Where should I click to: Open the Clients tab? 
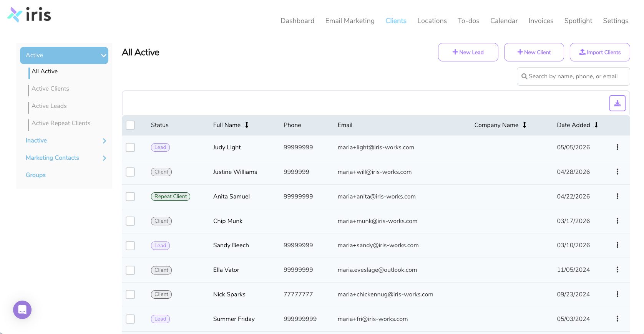coord(396,21)
